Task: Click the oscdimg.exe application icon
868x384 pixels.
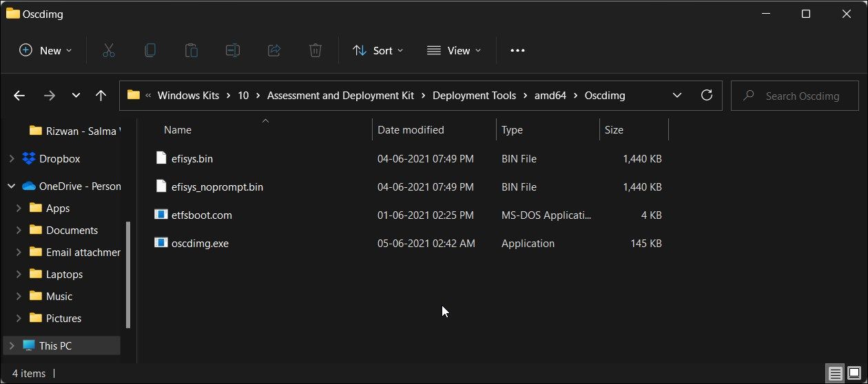Action: (x=161, y=243)
